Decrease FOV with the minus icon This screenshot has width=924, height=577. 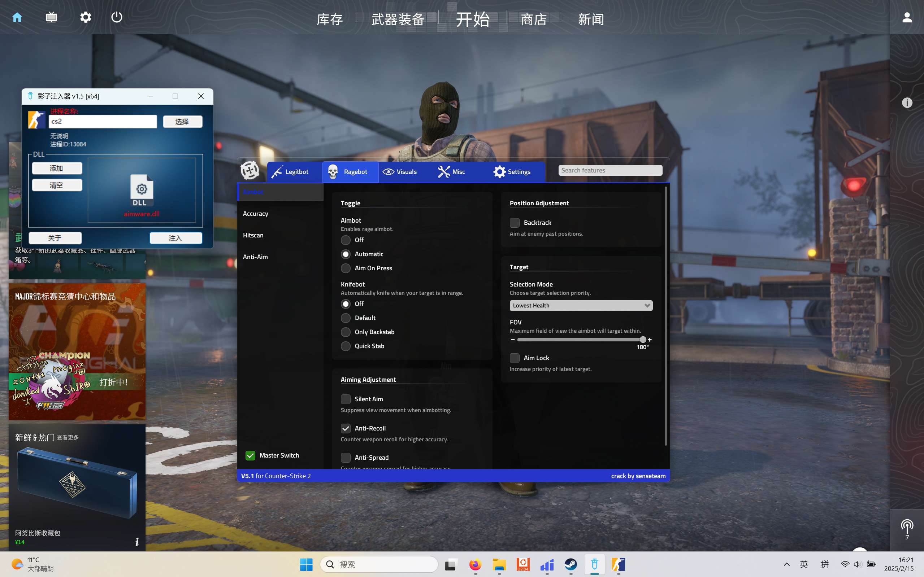(513, 340)
